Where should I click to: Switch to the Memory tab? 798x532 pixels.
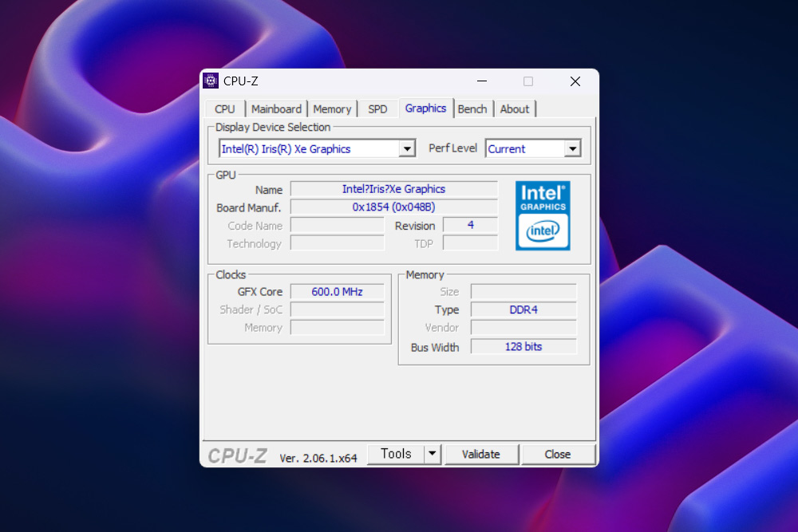tap(332, 108)
